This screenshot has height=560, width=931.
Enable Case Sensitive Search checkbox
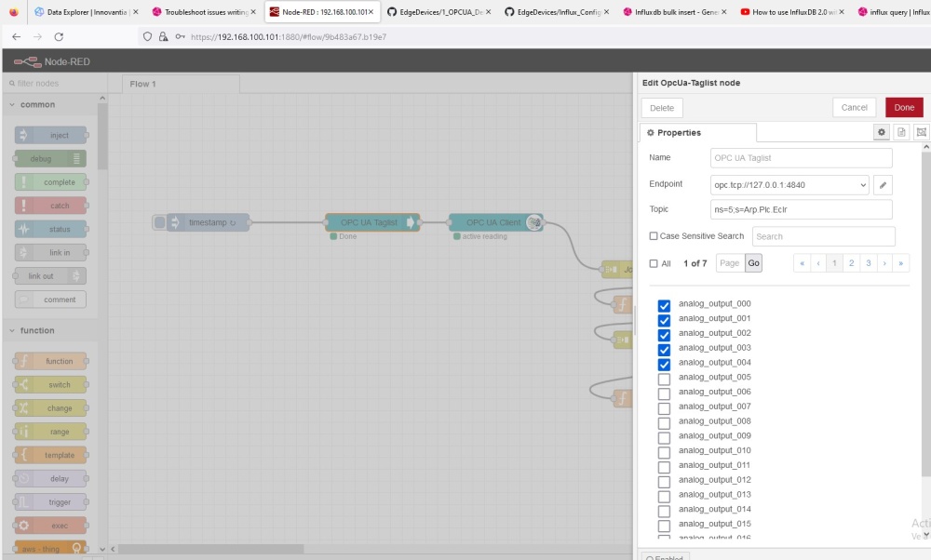tap(654, 236)
